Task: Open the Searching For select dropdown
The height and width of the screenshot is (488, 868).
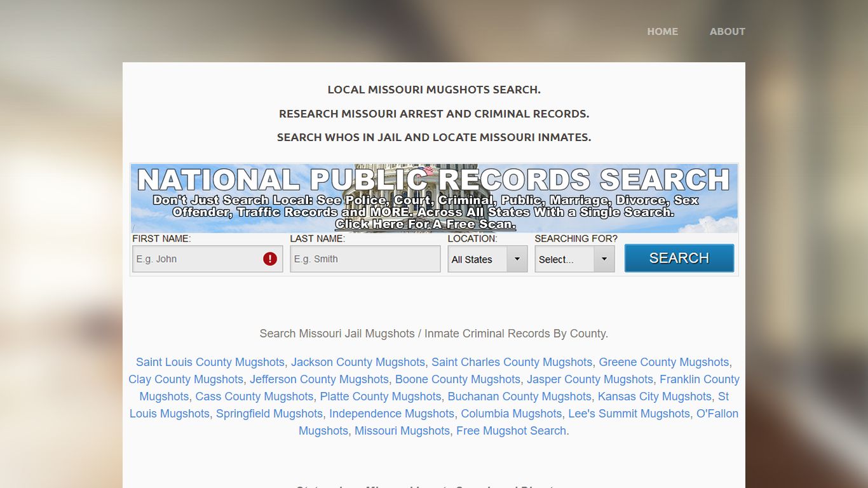Action: [x=574, y=259]
